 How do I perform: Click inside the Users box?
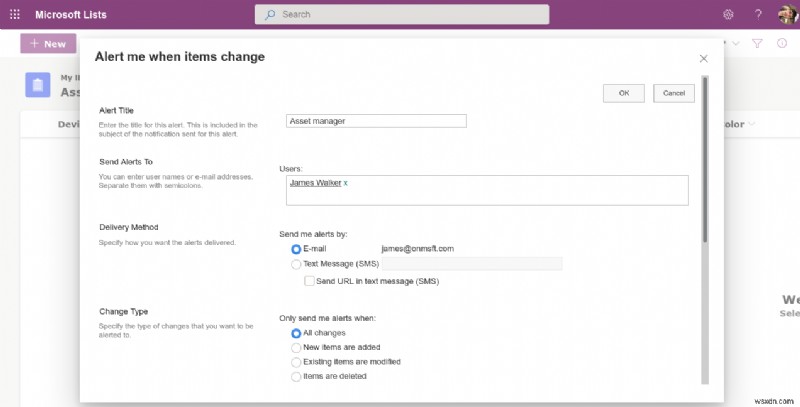(487, 190)
